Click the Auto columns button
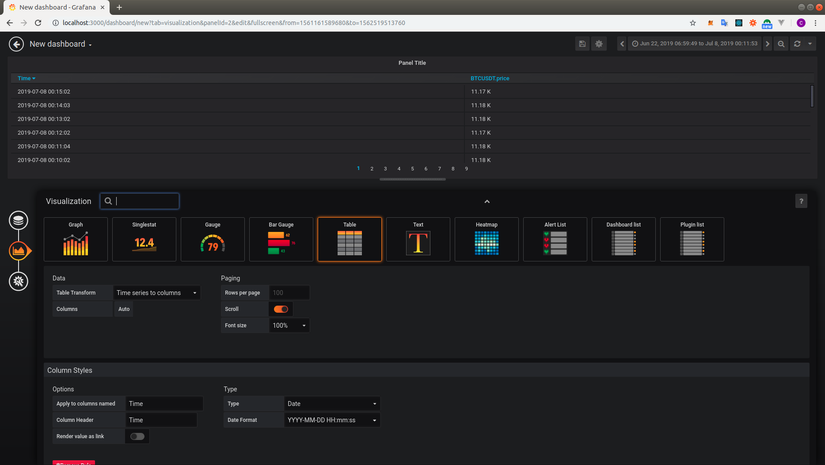 click(124, 309)
